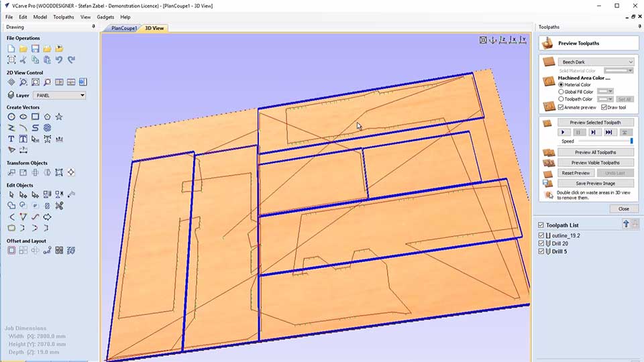Click the Close button in Toolpaths panel
The height and width of the screenshot is (362, 644).
623,209
